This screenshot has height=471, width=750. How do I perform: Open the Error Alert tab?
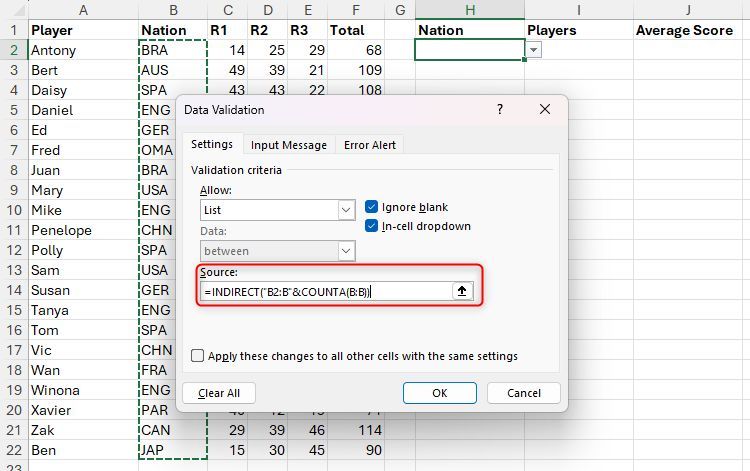pos(370,145)
